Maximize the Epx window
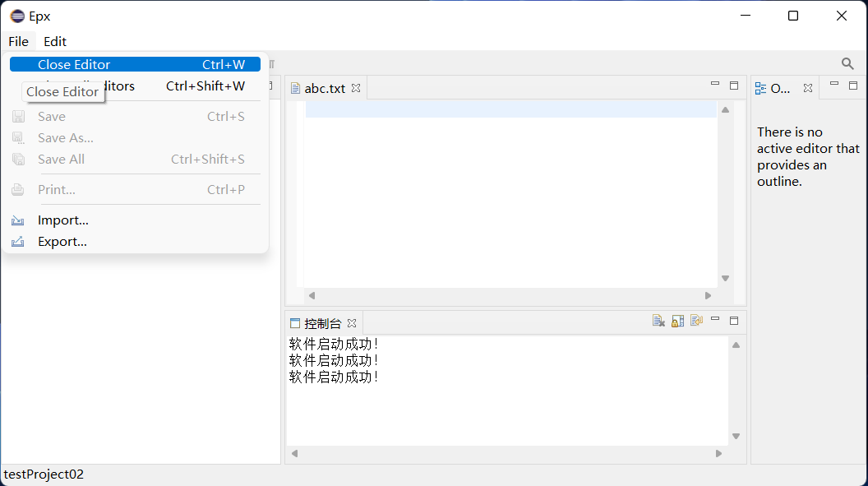The width and height of the screenshot is (868, 486). pos(793,16)
